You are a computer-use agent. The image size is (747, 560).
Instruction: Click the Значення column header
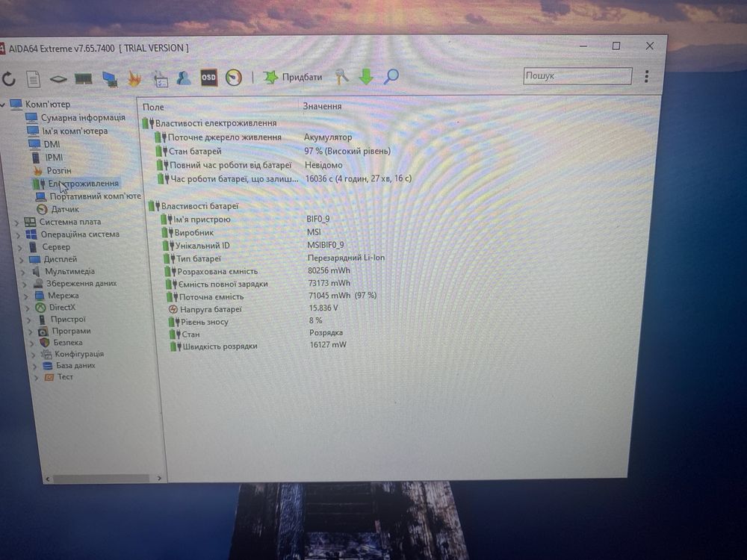point(323,106)
